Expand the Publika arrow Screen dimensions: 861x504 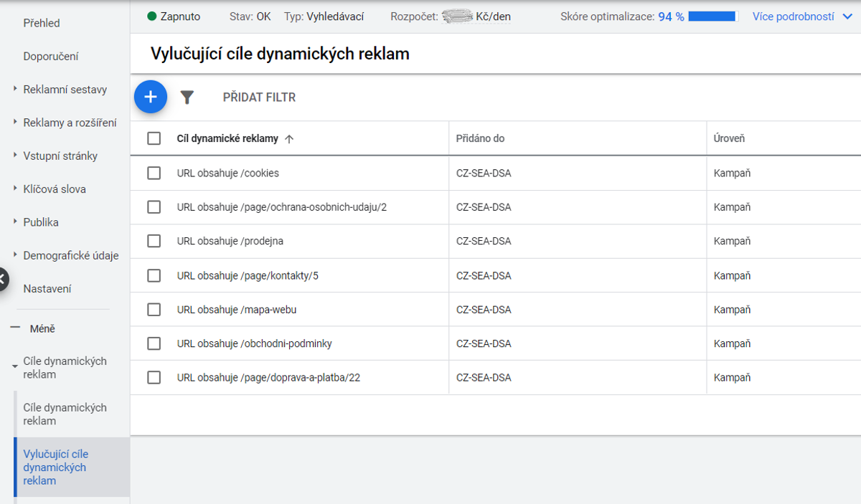tap(15, 222)
